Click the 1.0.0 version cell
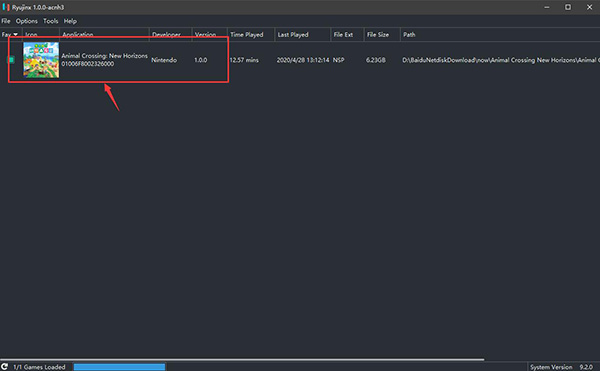This screenshot has height=371, width=600. pyautogui.click(x=201, y=60)
